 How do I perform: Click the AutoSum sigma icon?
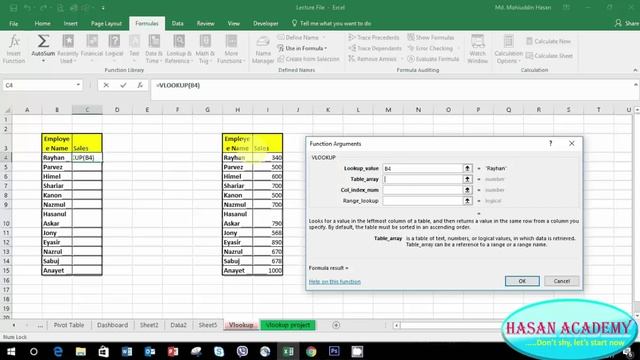tap(43, 49)
